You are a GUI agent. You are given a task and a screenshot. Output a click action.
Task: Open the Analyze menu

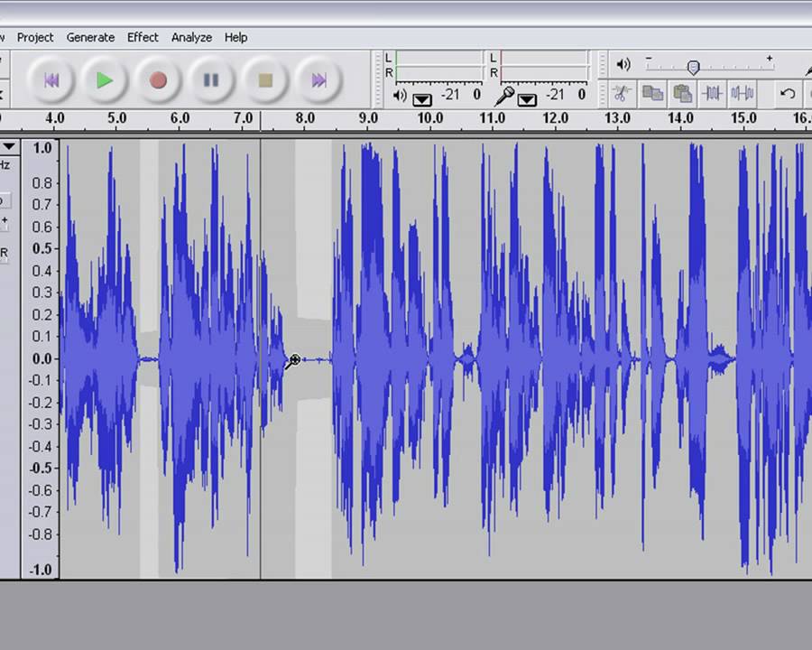coord(191,37)
